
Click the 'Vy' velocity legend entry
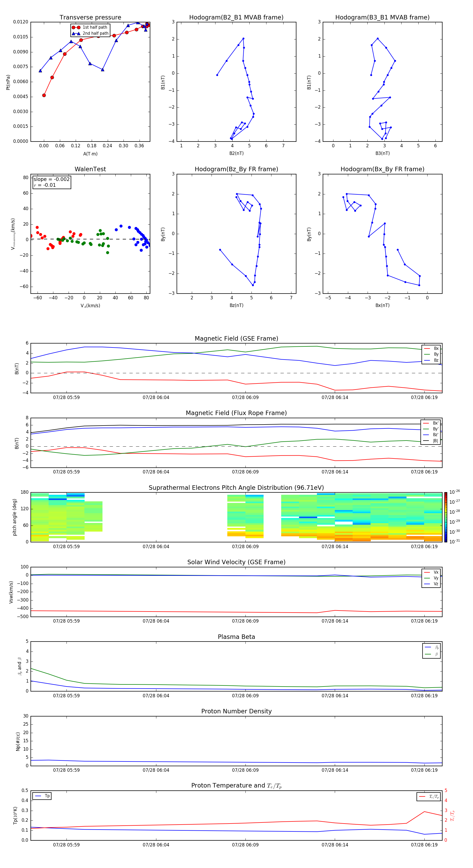click(431, 578)
